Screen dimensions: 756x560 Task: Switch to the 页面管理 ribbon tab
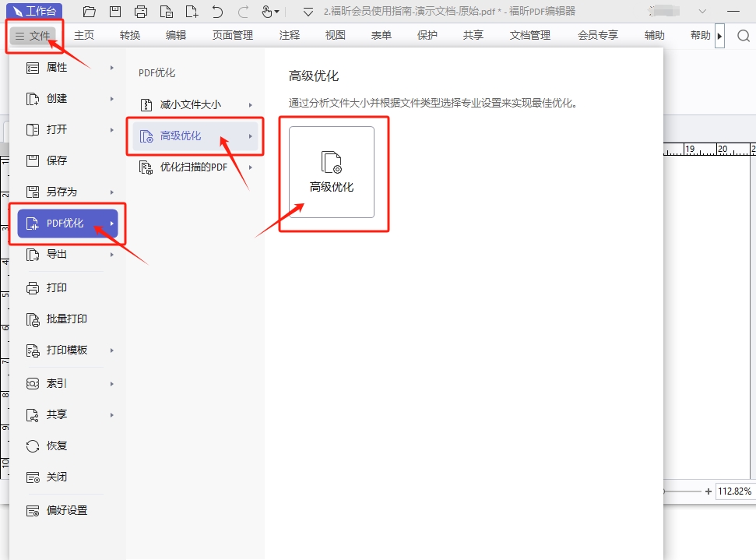tap(231, 35)
